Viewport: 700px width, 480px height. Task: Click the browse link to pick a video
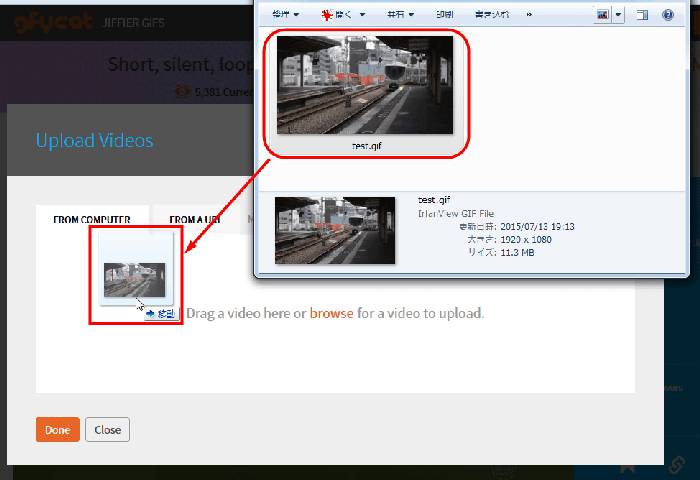331,313
